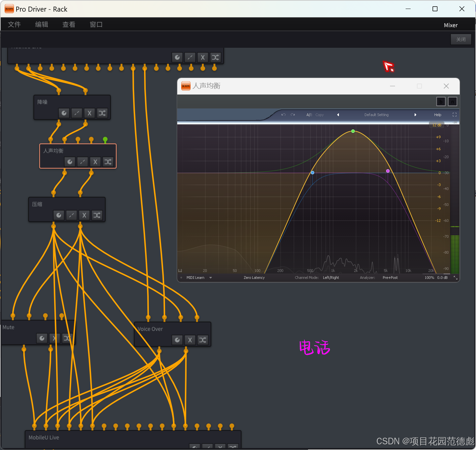The height and width of the screenshot is (450, 476).
Task: Show piano keyboard display in EQ
Action: 180,271
